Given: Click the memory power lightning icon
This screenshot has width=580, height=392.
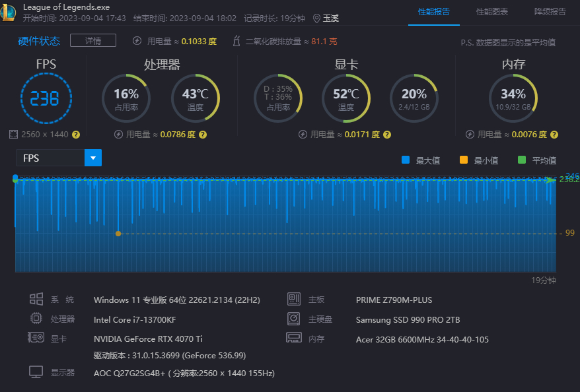Looking at the screenshot, I should (x=470, y=135).
